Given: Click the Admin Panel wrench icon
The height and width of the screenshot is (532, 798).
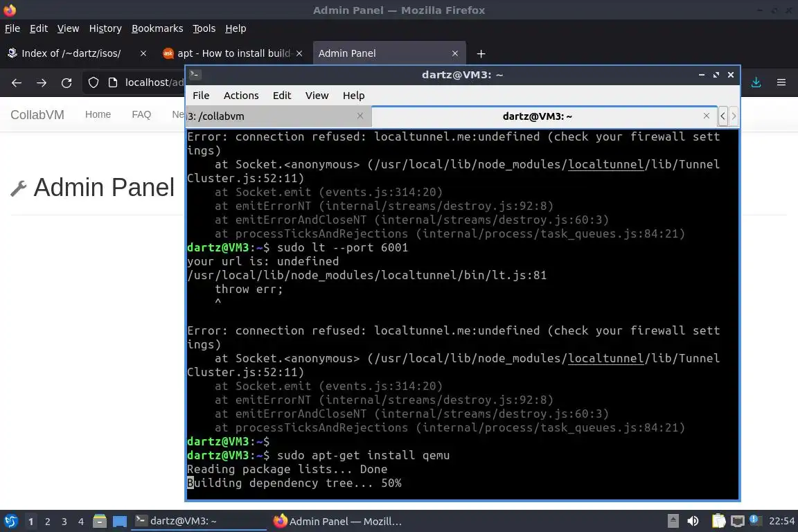Looking at the screenshot, I should pos(18,188).
